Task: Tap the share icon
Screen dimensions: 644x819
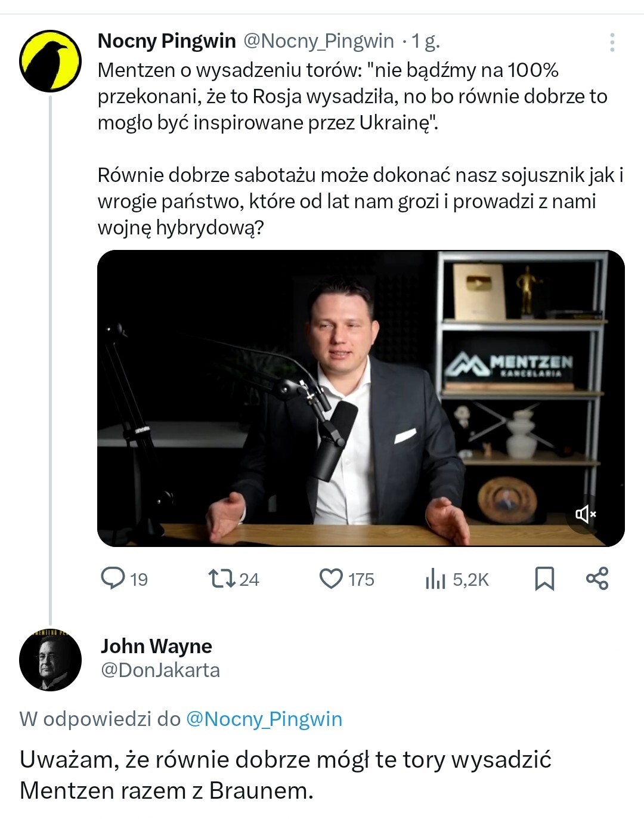Action: pos(597,578)
